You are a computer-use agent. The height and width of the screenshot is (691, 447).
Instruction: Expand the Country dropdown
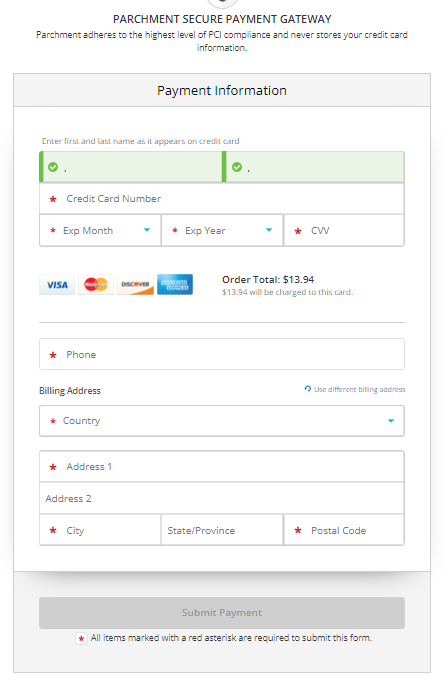222,421
